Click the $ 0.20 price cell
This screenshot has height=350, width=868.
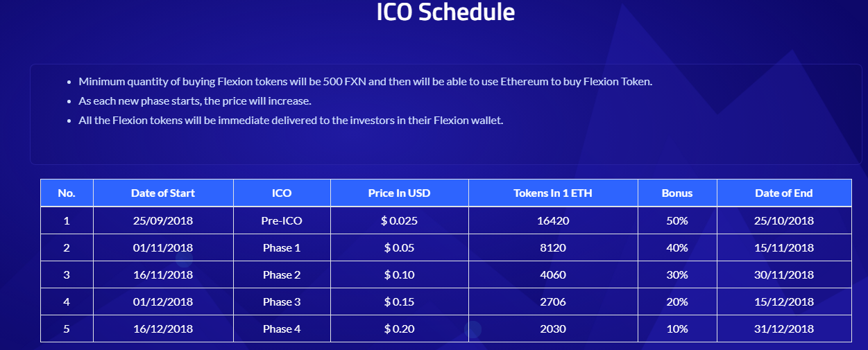(x=400, y=329)
